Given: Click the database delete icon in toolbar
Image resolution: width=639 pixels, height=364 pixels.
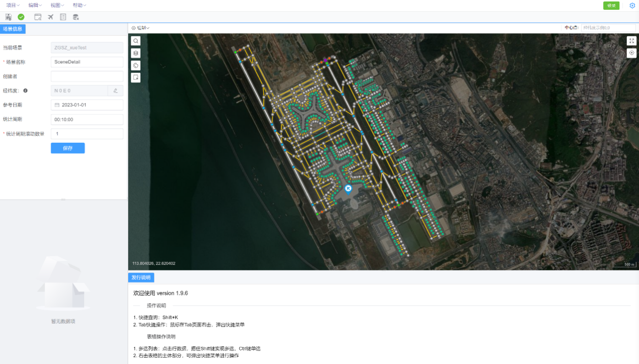Looking at the screenshot, I should [x=76, y=17].
